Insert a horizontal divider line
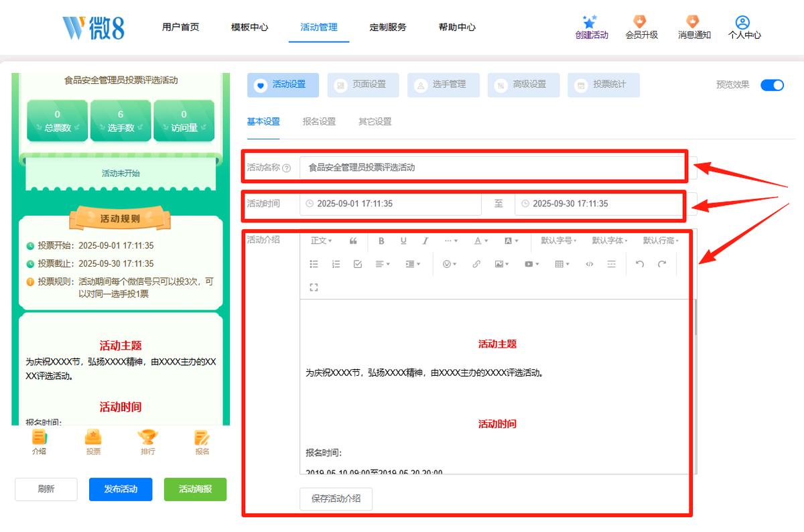The image size is (804, 532). point(612,264)
